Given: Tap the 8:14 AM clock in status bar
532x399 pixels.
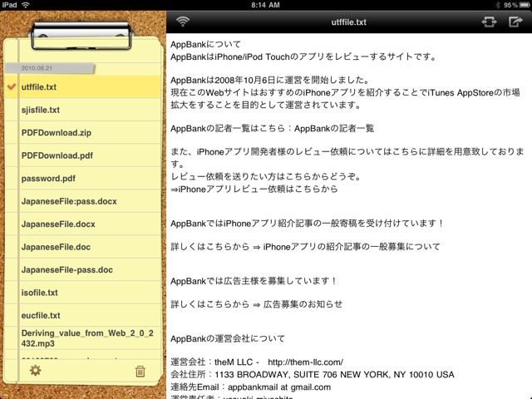Looking at the screenshot, I should tap(265, 5).
